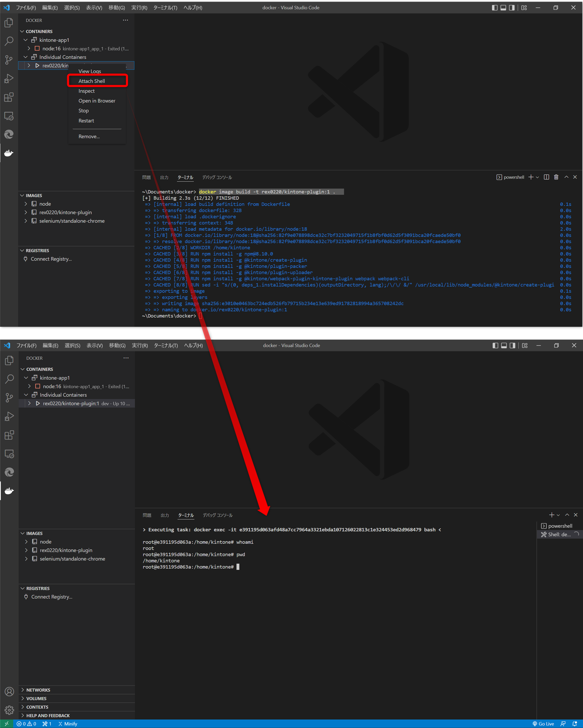583x728 pixels.
Task: Select Shell: de... terminal in bottom window list
Action: pos(560,534)
